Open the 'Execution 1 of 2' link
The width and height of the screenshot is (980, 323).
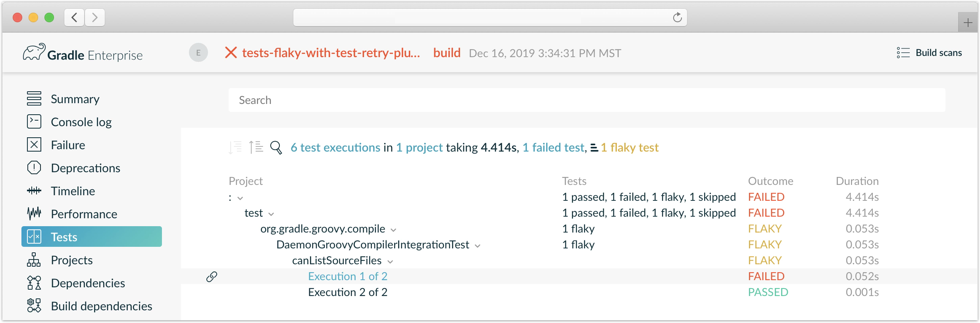coord(347,277)
